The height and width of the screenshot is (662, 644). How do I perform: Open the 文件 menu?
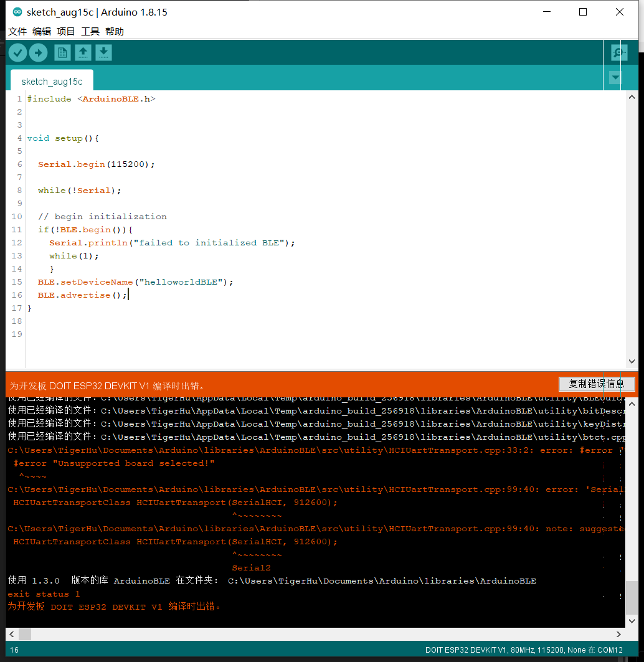point(17,31)
